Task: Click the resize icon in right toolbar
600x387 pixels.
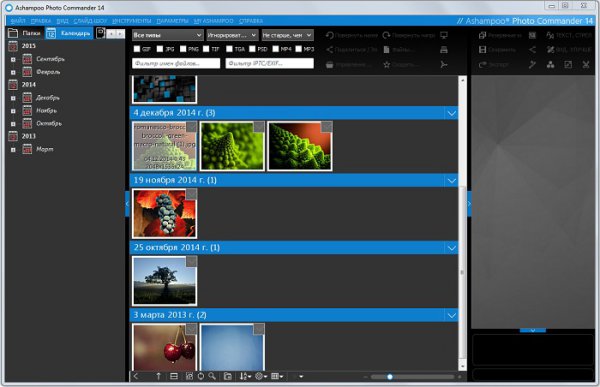Action: pos(568,65)
